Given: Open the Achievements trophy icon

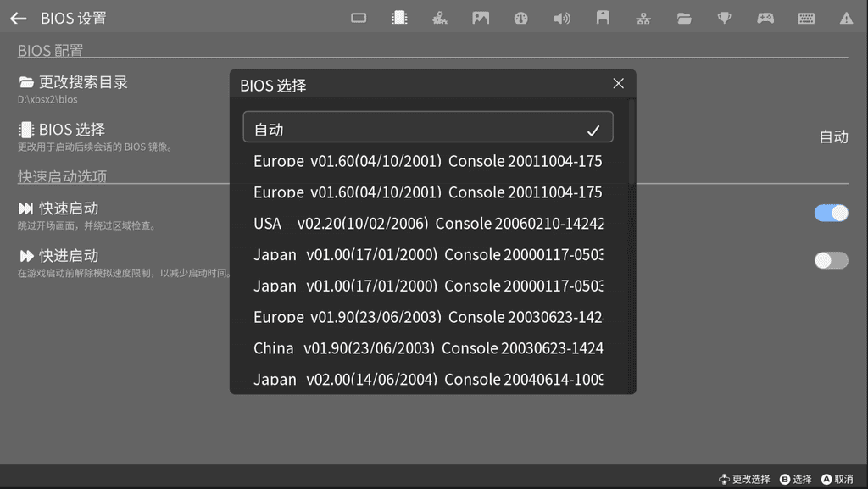Looking at the screenshot, I should (724, 19).
